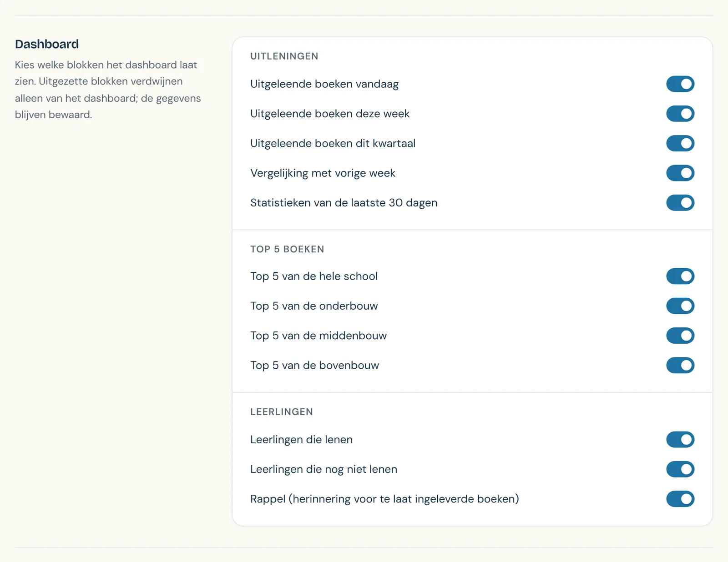
Task: Click the description text starting with Kies welke blokken
Action: [x=108, y=90]
